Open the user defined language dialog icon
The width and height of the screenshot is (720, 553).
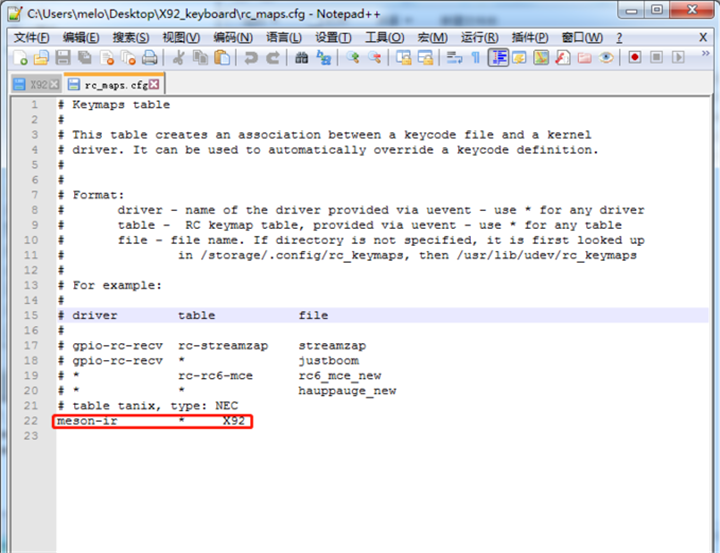(x=519, y=58)
